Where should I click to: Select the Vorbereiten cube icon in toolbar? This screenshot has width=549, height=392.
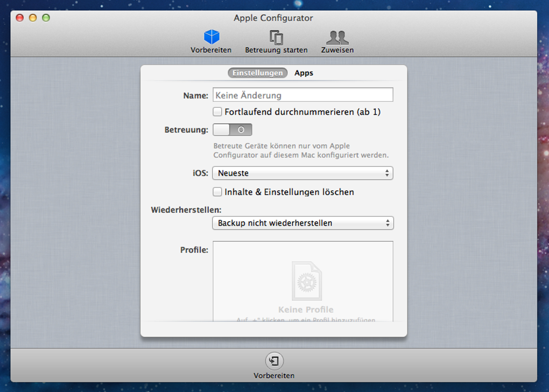tap(212, 37)
